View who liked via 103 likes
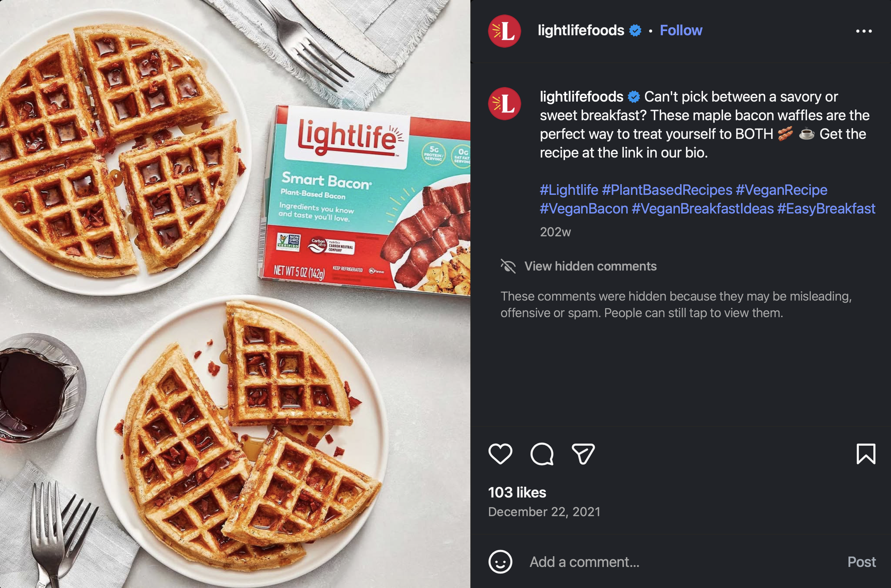Screen dimensions: 891x588 click(517, 492)
